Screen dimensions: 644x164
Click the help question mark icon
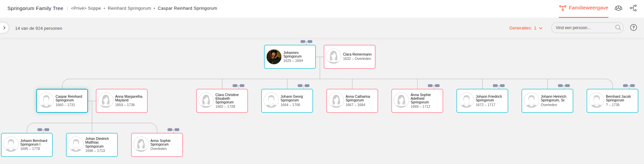pos(633,28)
